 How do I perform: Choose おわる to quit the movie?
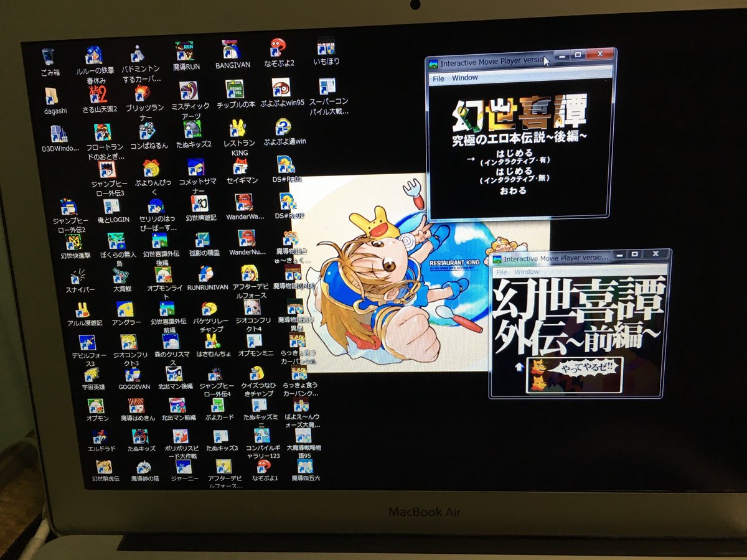point(513,190)
